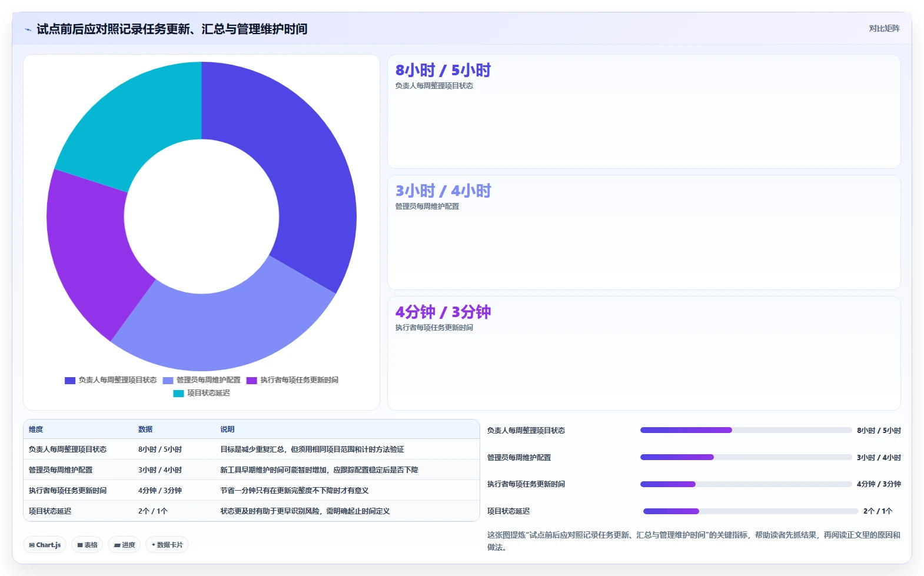Toggle legend swatch for 管理员每周维护配置

[x=168, y=381]
